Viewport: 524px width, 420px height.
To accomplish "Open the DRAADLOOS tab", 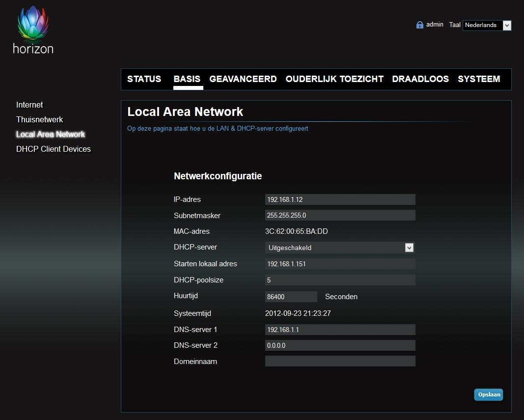I will 420,79.
